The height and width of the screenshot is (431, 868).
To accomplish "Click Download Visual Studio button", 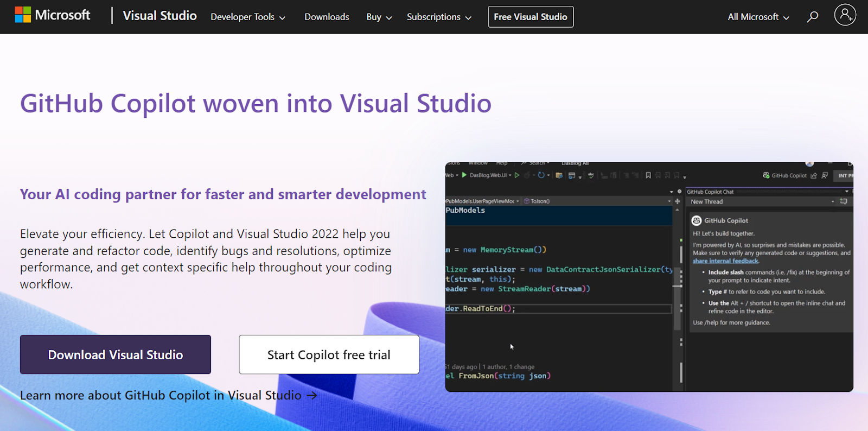I will (116, 354).
